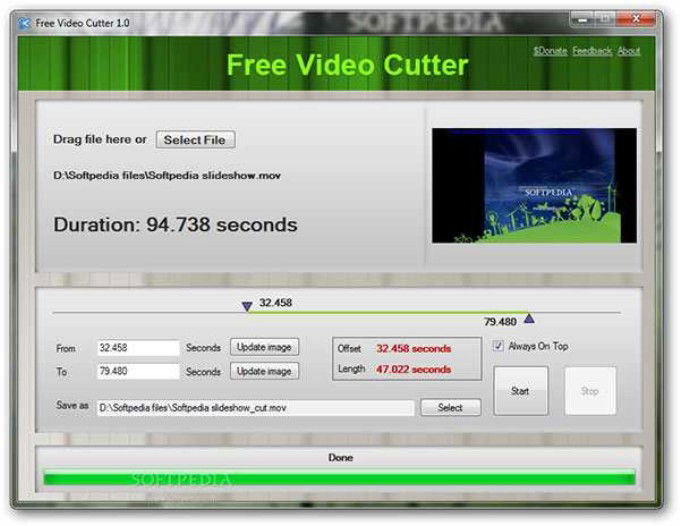Click the Free Video Cutter title bar icon
The image size is (680, 526).
(x=24, y=23)
